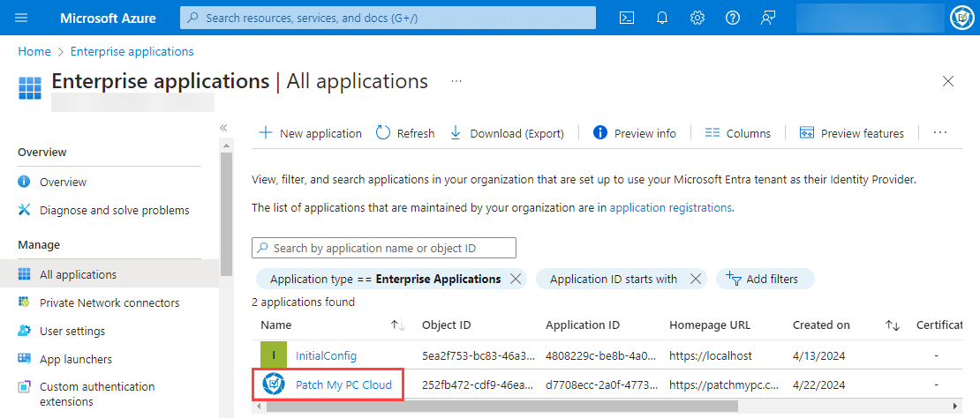Image resolution: width=980 pixels, height=418 pixels.
Task: Open the Azure portal hamburger menu
Action: 22,18
